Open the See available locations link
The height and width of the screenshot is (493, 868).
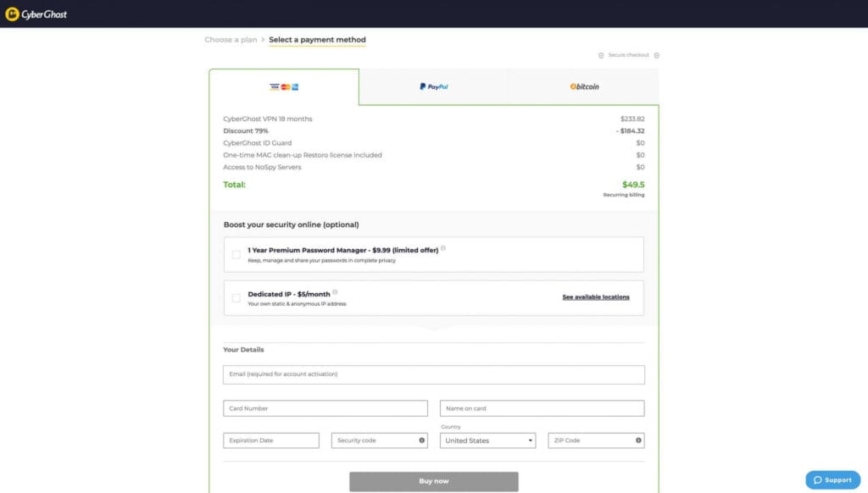[596, 297]
